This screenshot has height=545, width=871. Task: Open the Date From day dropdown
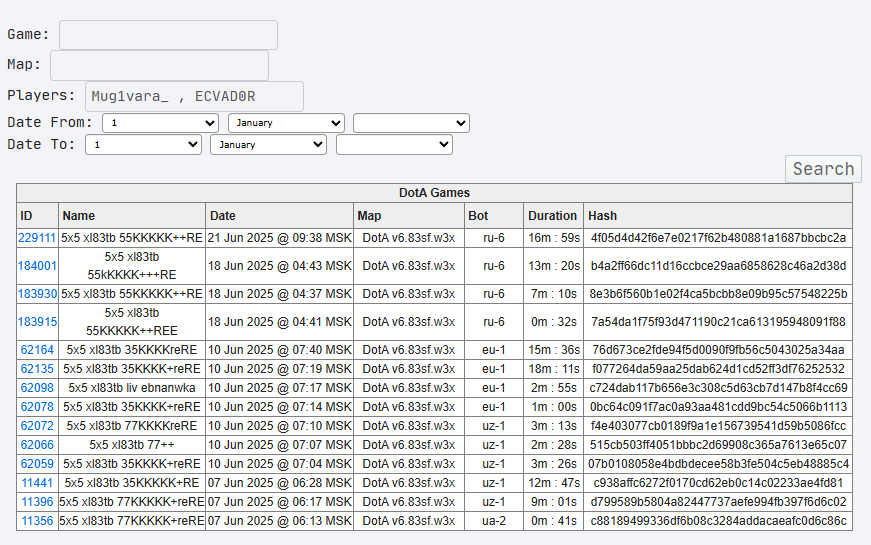(x=161, y=123)
